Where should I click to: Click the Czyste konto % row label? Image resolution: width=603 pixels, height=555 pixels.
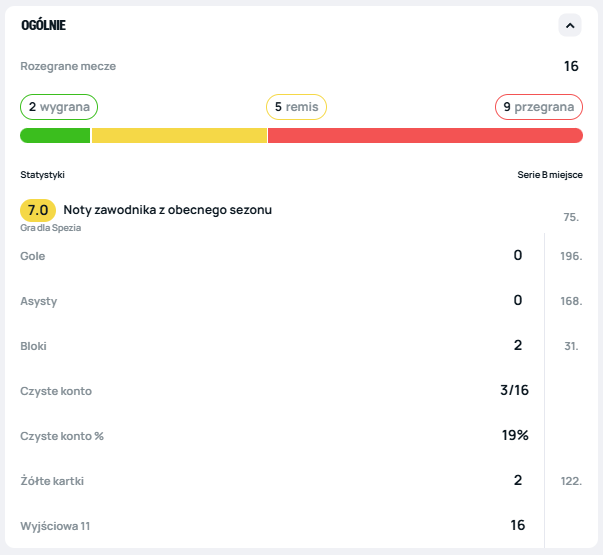[63, 436]
